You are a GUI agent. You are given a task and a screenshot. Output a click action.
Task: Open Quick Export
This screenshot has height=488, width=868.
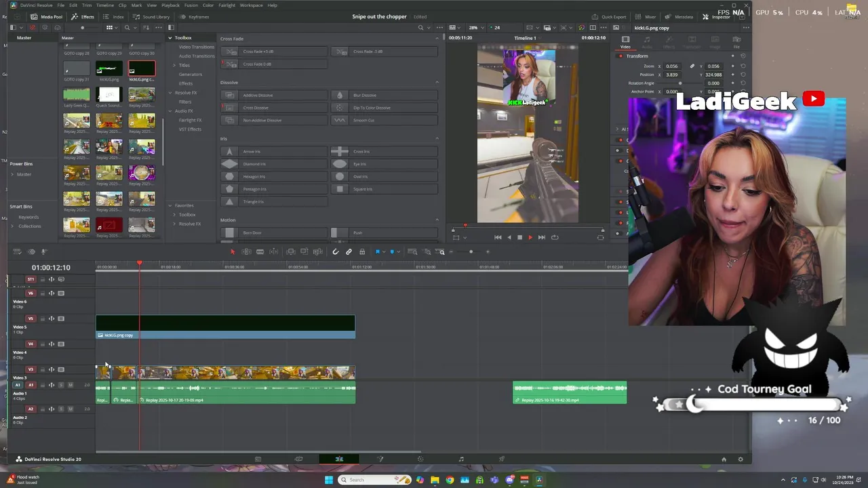pyautogui.click(x=608, y=17)
